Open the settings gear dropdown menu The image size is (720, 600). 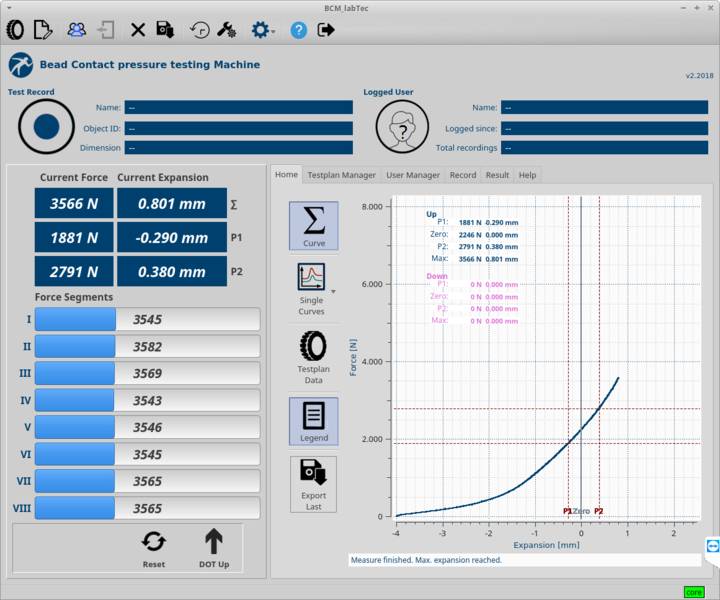pyautogui.click(x=263, y=30)
